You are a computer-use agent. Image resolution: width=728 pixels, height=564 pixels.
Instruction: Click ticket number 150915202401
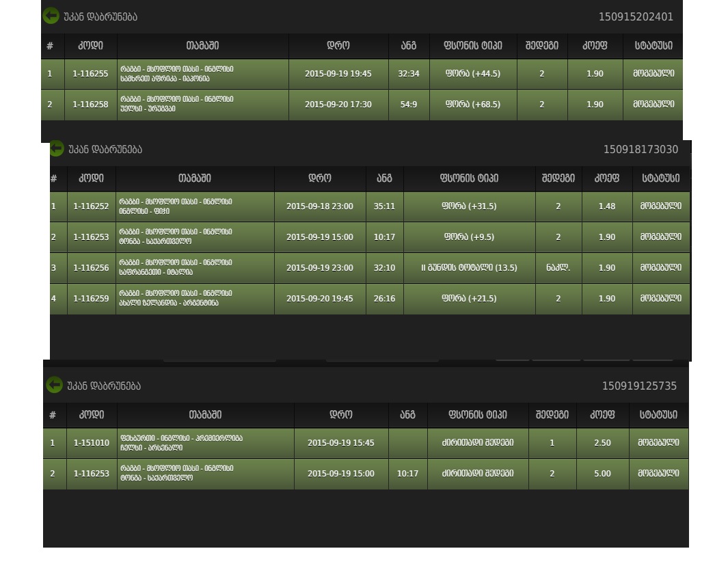coord(636,17)
